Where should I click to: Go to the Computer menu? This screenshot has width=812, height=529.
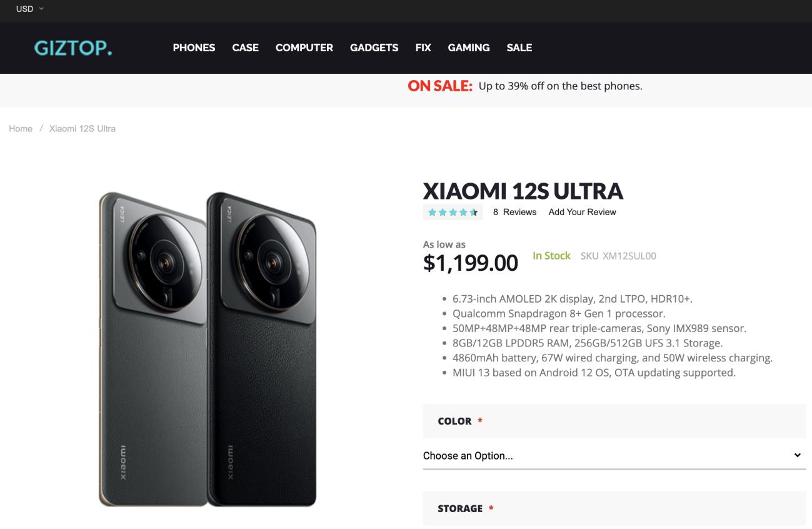(x=304, y=48)
